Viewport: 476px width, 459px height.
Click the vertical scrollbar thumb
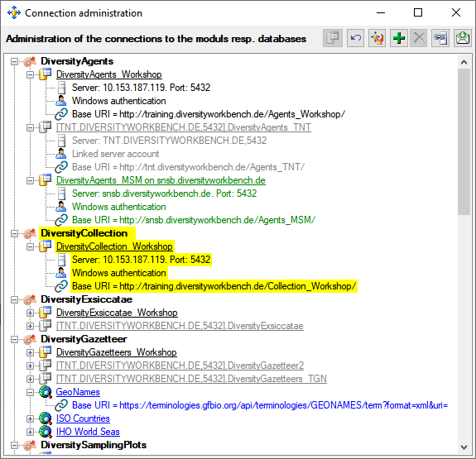point(464,142)
